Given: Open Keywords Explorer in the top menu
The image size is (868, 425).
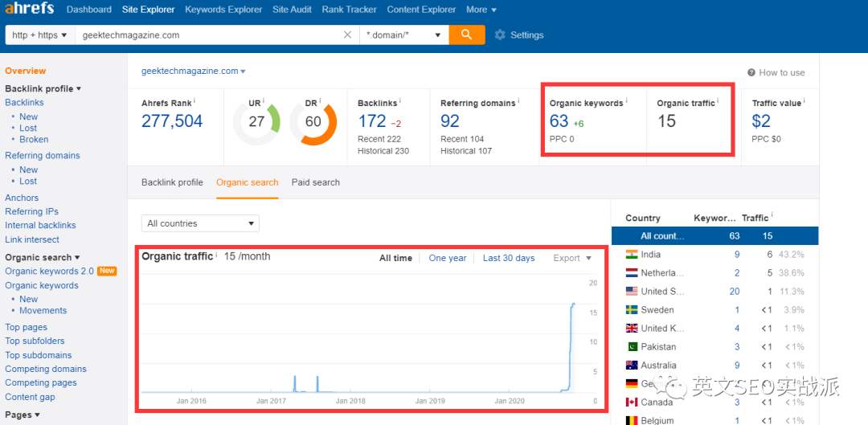Looking at the screenshot, I should coord(223,10).
